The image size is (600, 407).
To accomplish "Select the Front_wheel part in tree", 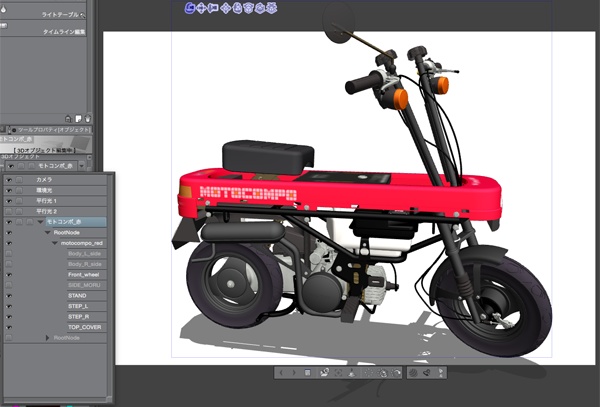I will [x=86, y=275].
